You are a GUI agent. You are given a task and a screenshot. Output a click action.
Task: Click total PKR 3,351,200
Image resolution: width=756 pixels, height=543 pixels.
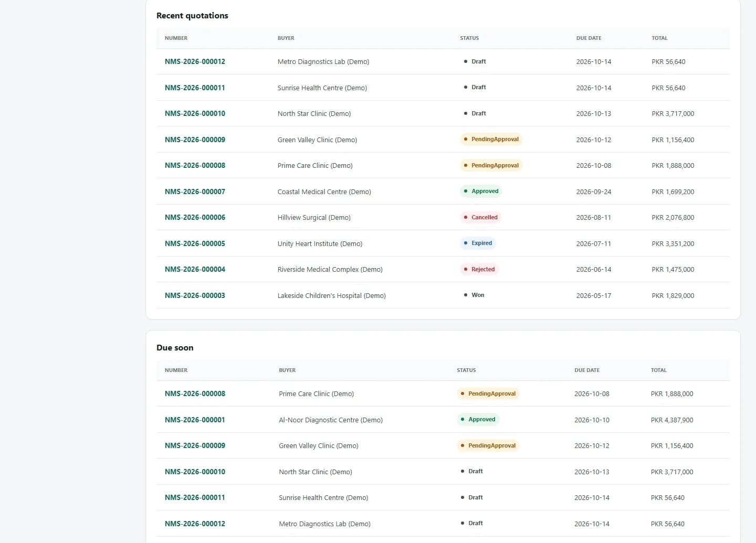tap(673, 243)
